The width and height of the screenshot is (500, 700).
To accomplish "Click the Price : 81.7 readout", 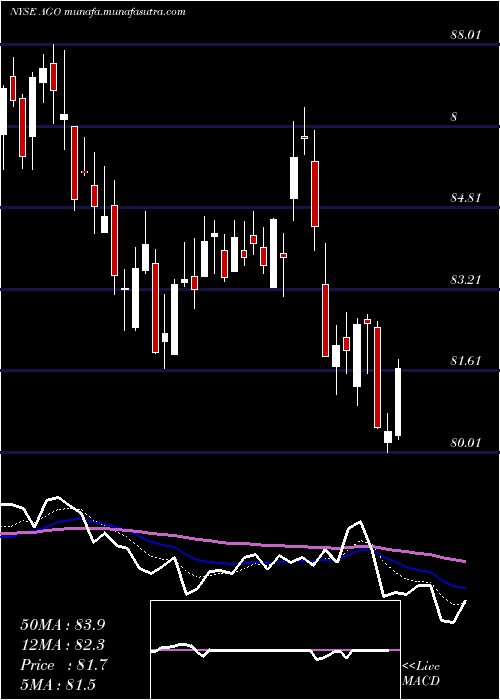I will 64,665.
